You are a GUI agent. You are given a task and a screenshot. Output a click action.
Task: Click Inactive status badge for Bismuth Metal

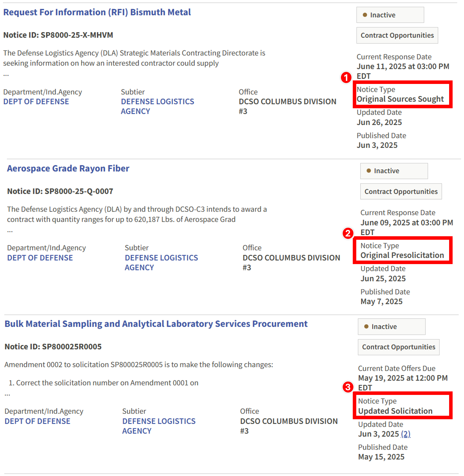tap(390, 15)
